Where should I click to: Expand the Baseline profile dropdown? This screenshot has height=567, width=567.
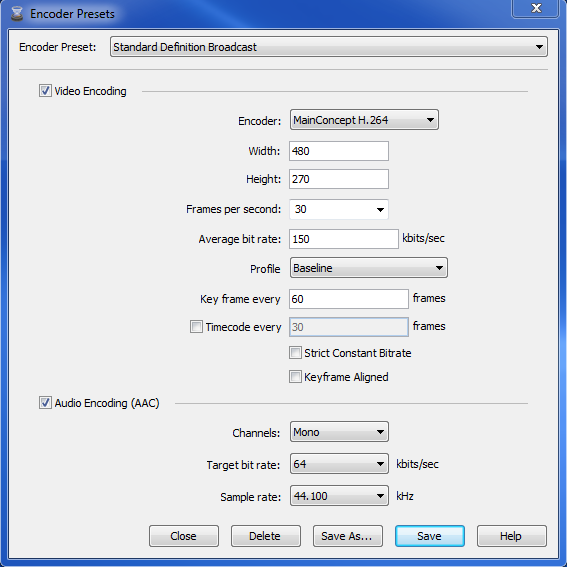[369, 268]
